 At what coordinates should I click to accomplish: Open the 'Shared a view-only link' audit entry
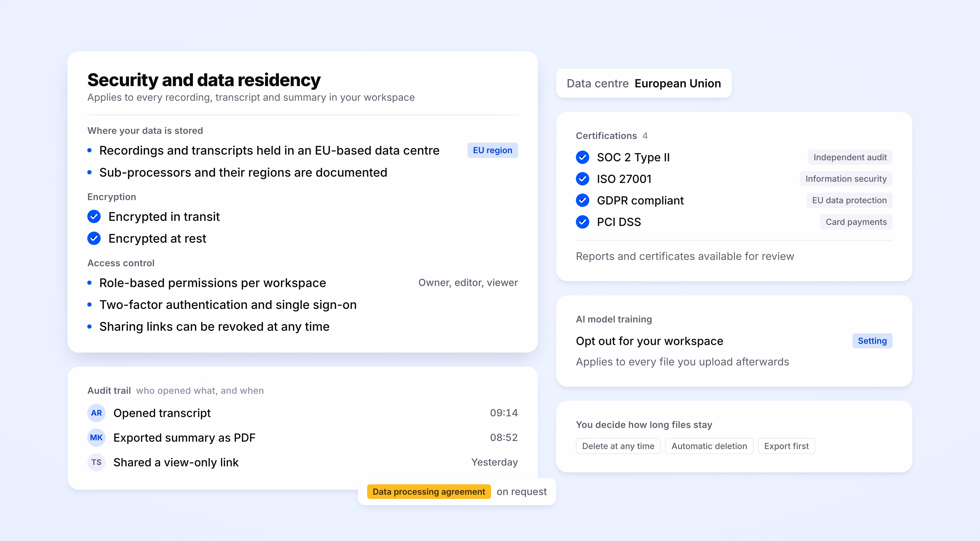click(176, 463)
